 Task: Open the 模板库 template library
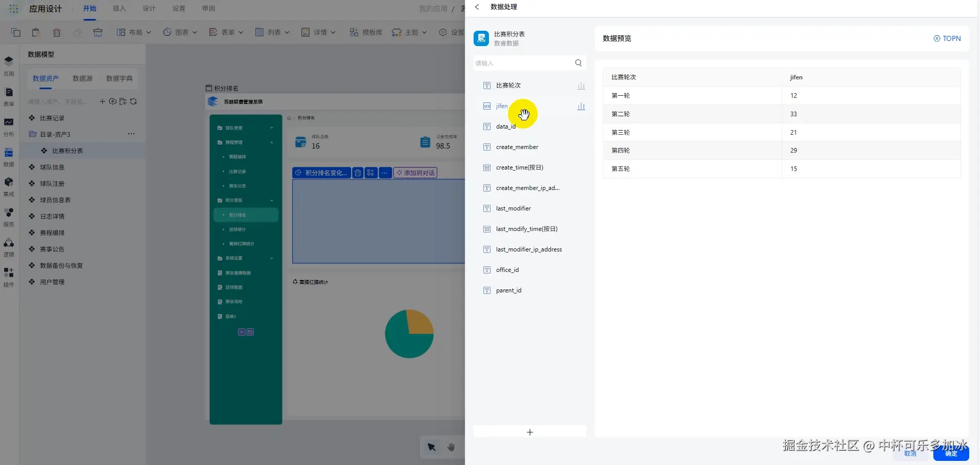[x=366, y=32]
